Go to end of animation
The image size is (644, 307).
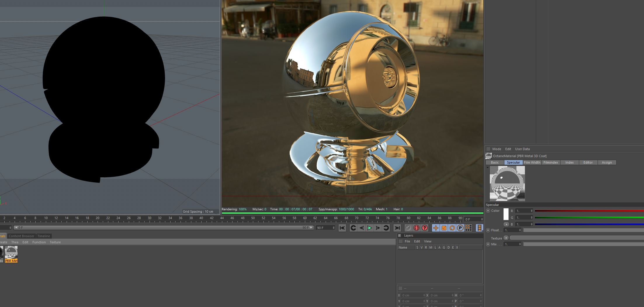(397, 228)
